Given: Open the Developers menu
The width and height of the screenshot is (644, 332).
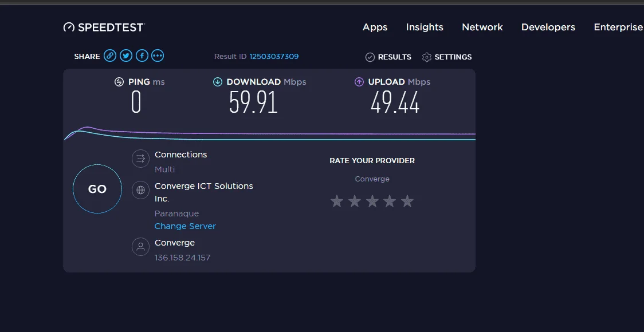Looking at the screenshot, I should click(x=548, y=27).
